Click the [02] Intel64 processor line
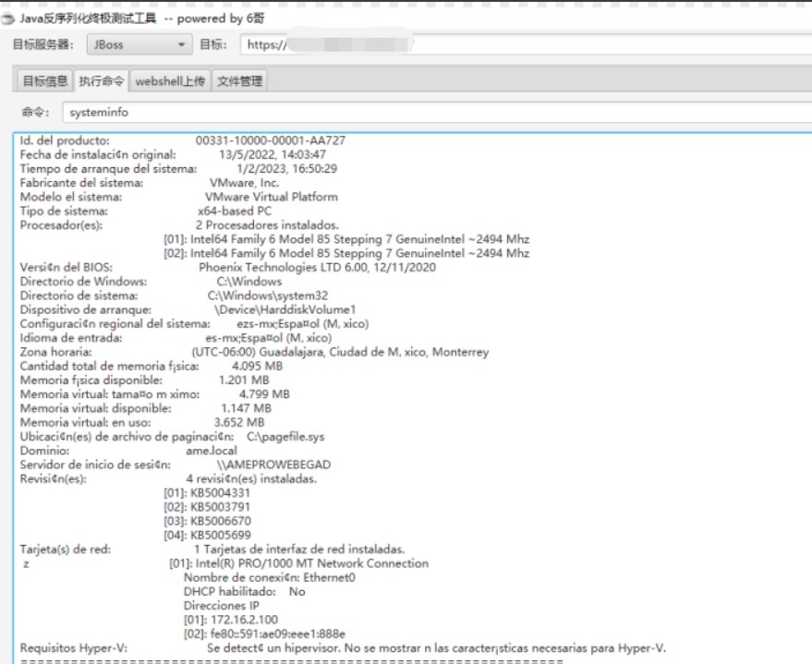812x664 pixels. point(346,253)
